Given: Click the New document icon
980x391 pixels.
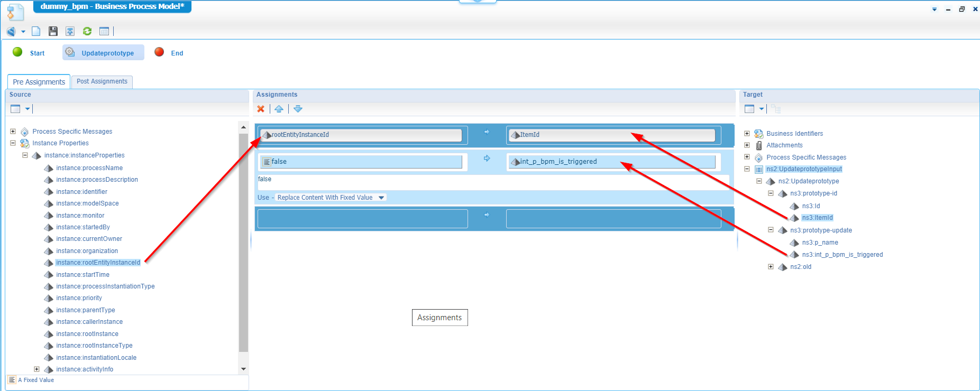Looking at the screenshot, I should [36, 31].
